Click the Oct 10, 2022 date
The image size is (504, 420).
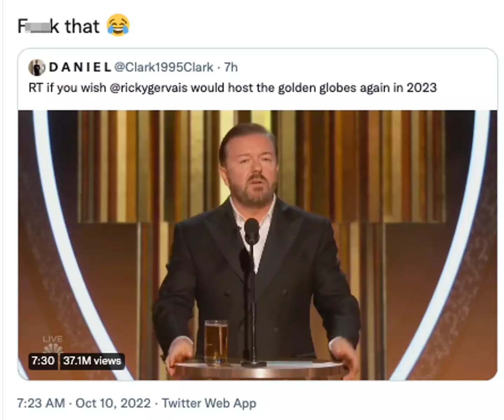[x=113, y=403]
